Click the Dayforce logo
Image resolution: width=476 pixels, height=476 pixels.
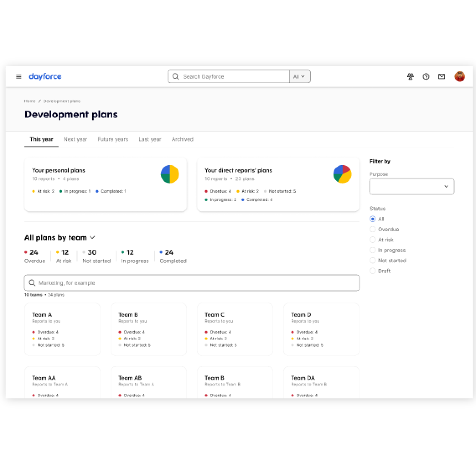pos(45,76)
